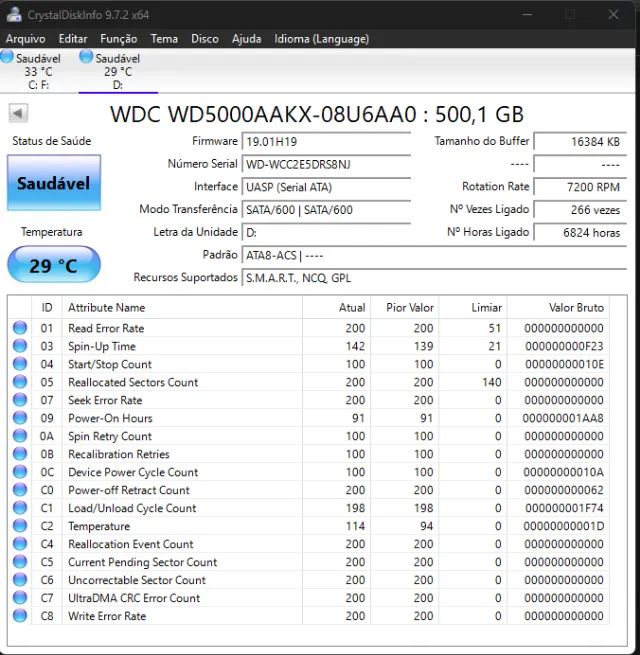Click the CrystalDiskInfo app icon in title bar
Image resolution: width=640 pixels, height=655 pixels.
tap(14, 15)
